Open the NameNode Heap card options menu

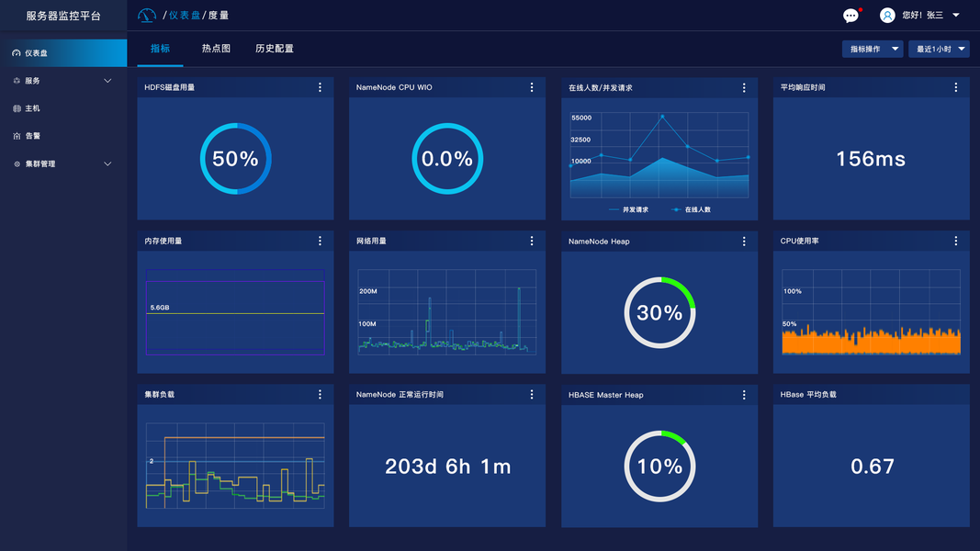click(x=744, y=242)
